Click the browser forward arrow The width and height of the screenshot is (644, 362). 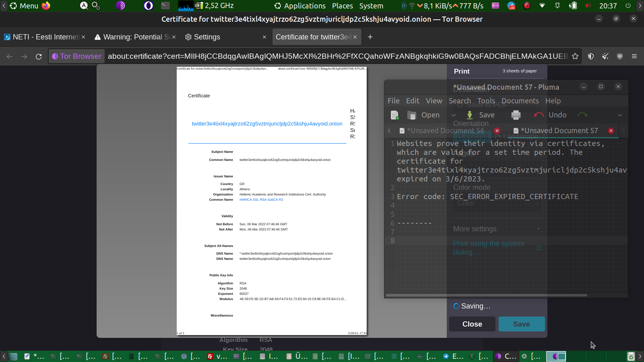24,56
